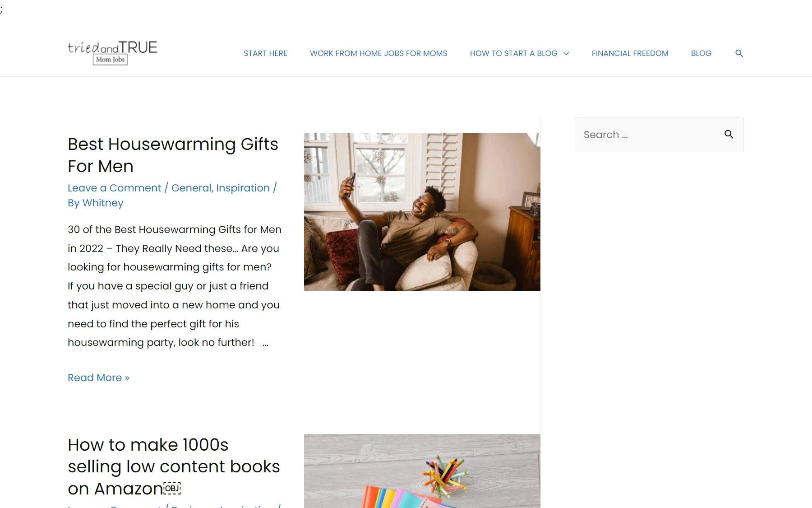This screenshot has height=508, width=812.
Task: Click Read More for housewarming gifts
Action: coord(98,378)
